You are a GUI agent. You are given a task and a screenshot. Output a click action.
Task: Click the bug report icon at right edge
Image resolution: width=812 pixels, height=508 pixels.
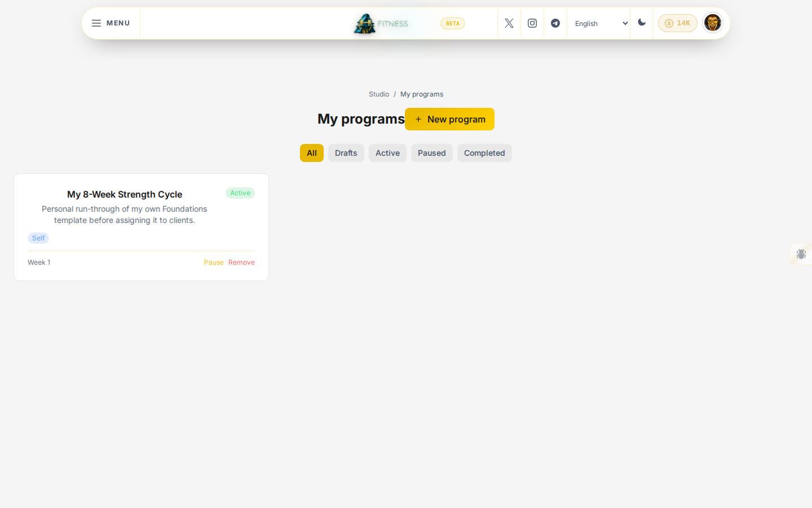801,254
